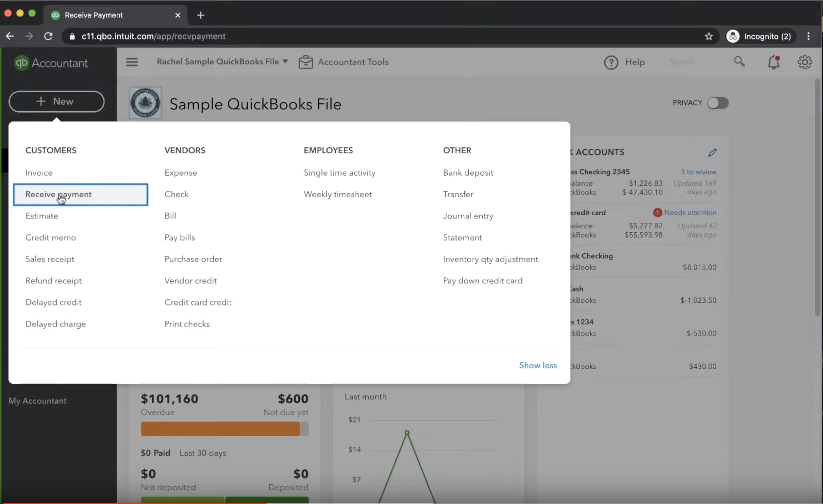Select Weekly timesheet
Image resolution: width=823 pixels, height=504 pixels.
338,194
